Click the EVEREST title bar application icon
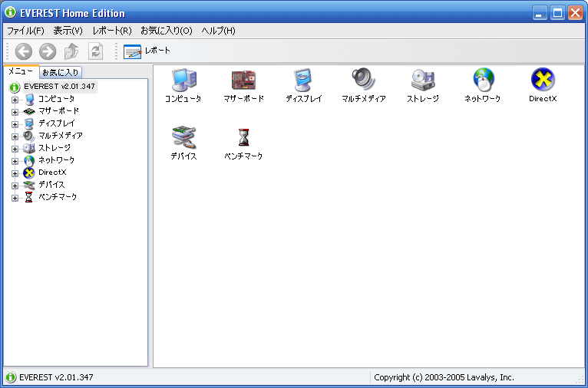The width and height of the screenshot is (588, 388). click(x=11, y=12)
